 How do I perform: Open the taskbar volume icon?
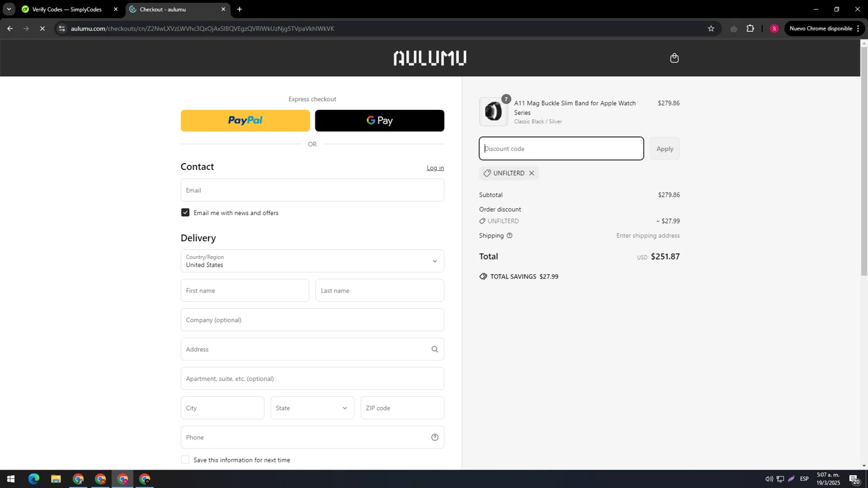tap(769, 479)
